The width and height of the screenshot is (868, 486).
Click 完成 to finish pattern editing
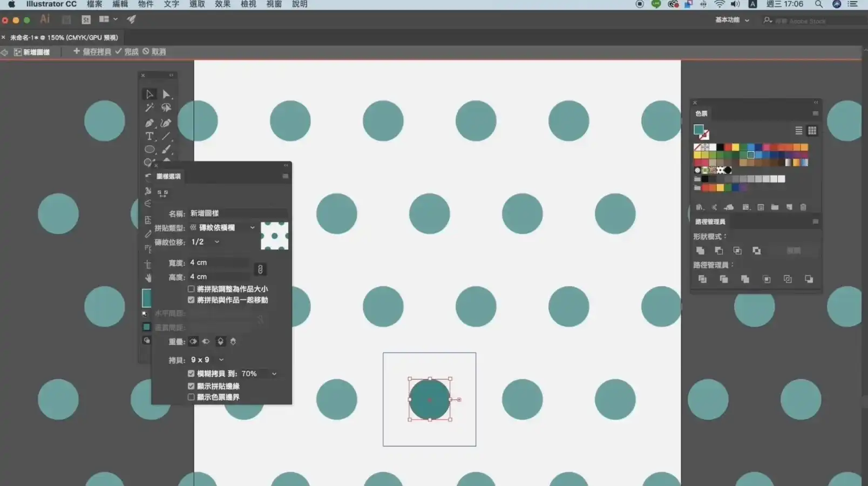[x=127, y=52]
